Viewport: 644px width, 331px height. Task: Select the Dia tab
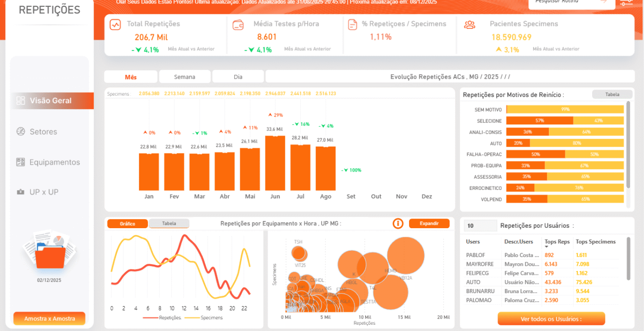click(238, 77)
